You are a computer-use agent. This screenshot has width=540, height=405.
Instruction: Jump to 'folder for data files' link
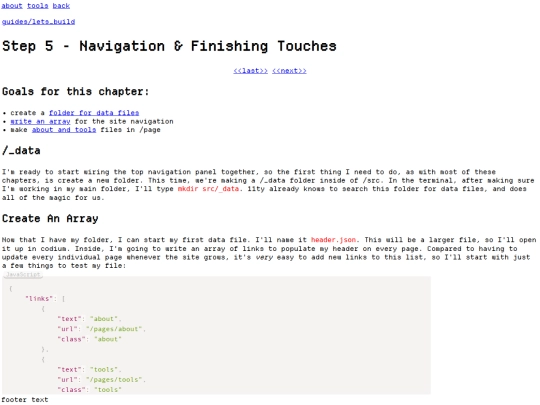pyautogui.click(x=94, y=113)
